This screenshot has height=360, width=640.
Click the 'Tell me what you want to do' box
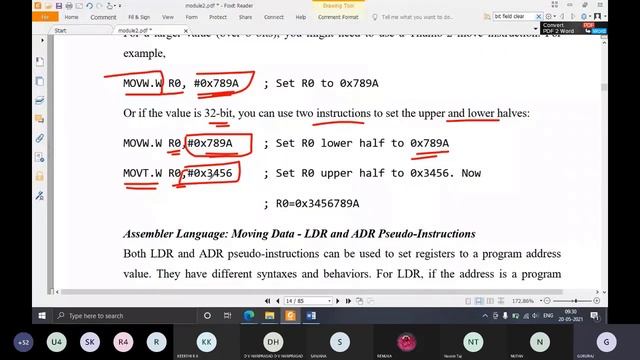[x=416, y=17]
